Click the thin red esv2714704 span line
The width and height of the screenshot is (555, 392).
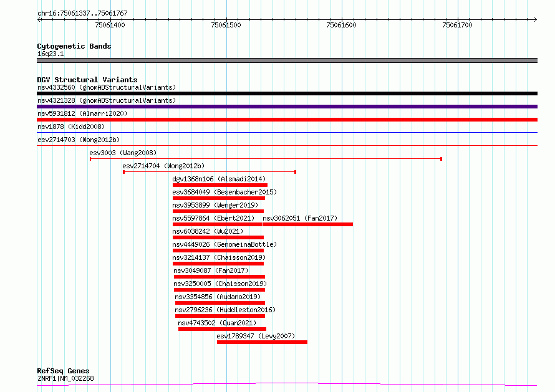[210, 172]
